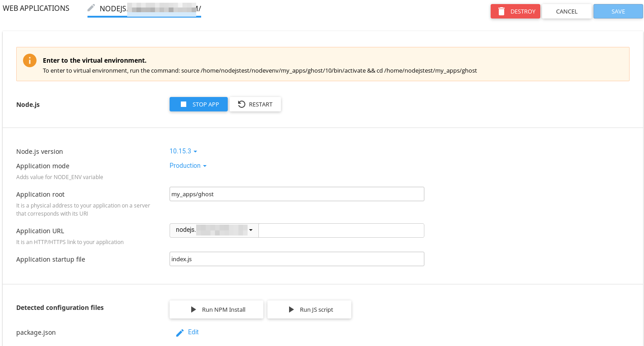The image size is (644, 346).
Task: Click the 'Detected configuration files' label
Action: coord(60,308)
